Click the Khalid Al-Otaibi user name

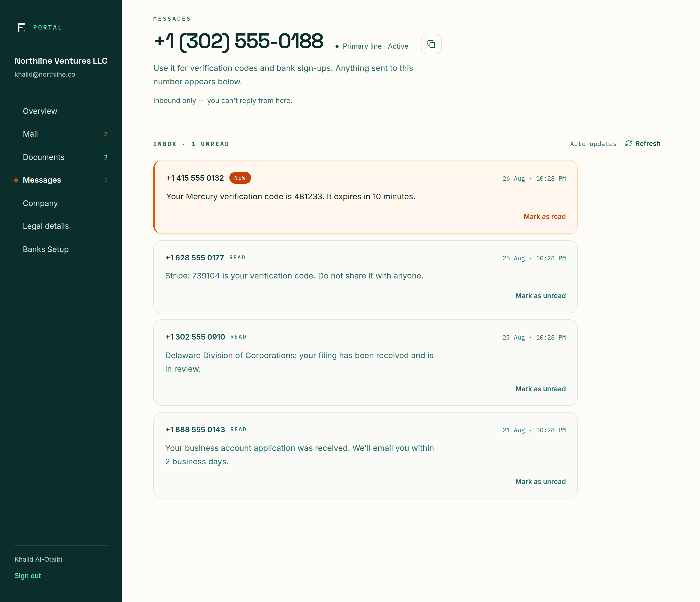[x=38, y=560]
